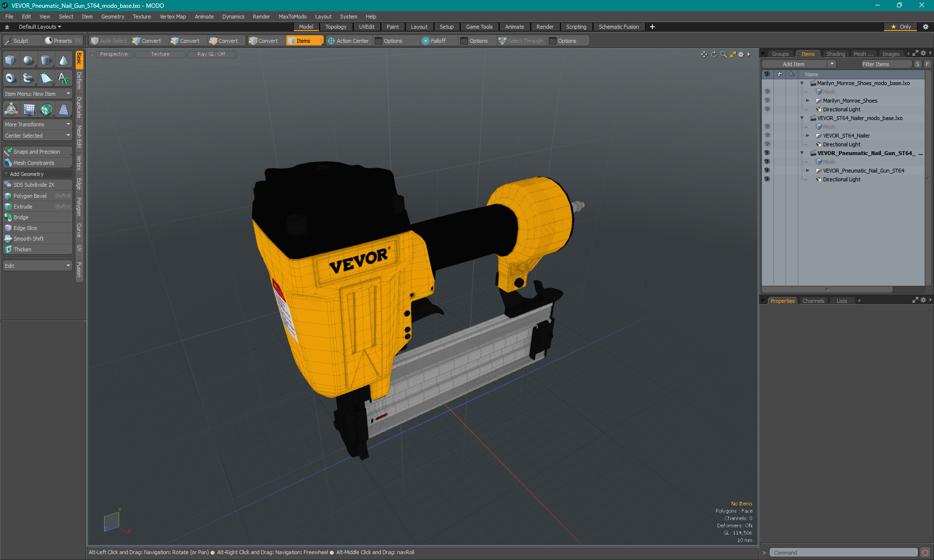Open Item Menu: New Item dropdown
The width and height of the screenshot is (934, 560).
click(37, 94)
